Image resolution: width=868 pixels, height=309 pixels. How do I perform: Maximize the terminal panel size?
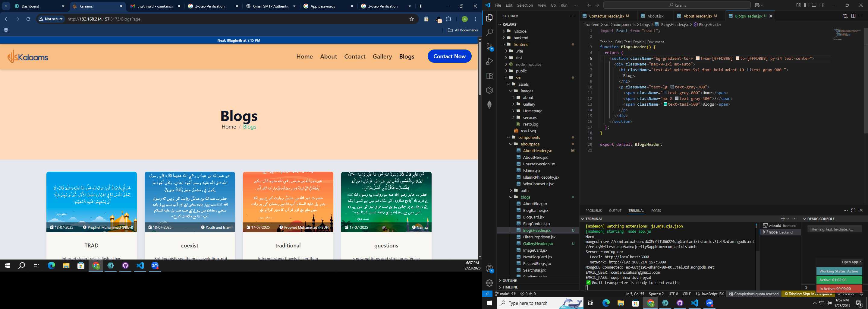(853, 211)
